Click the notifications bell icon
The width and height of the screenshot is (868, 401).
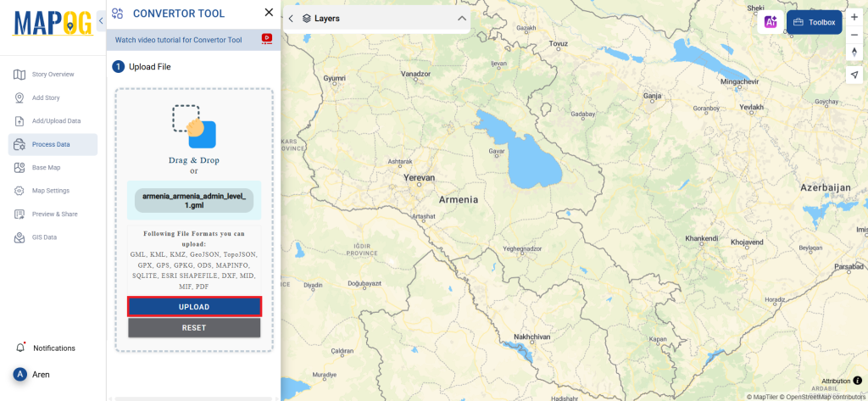pos(20,348)
